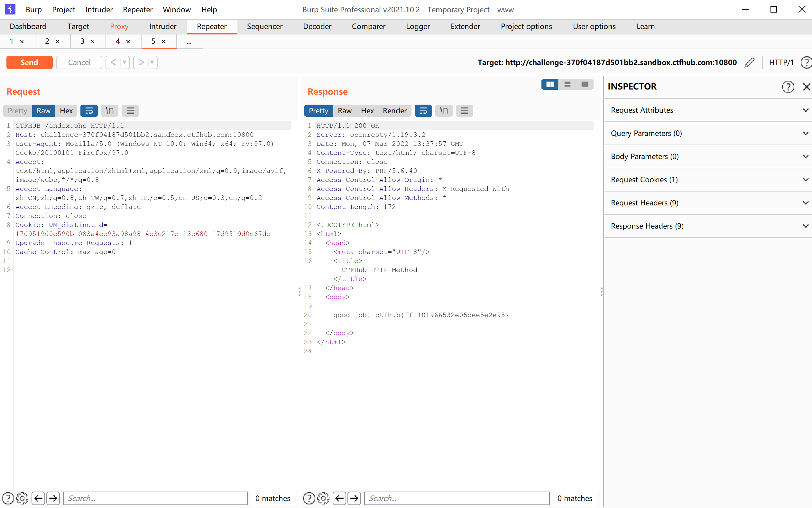Open the Sequencer tab

pyautogui.click(x=265, y=26)
